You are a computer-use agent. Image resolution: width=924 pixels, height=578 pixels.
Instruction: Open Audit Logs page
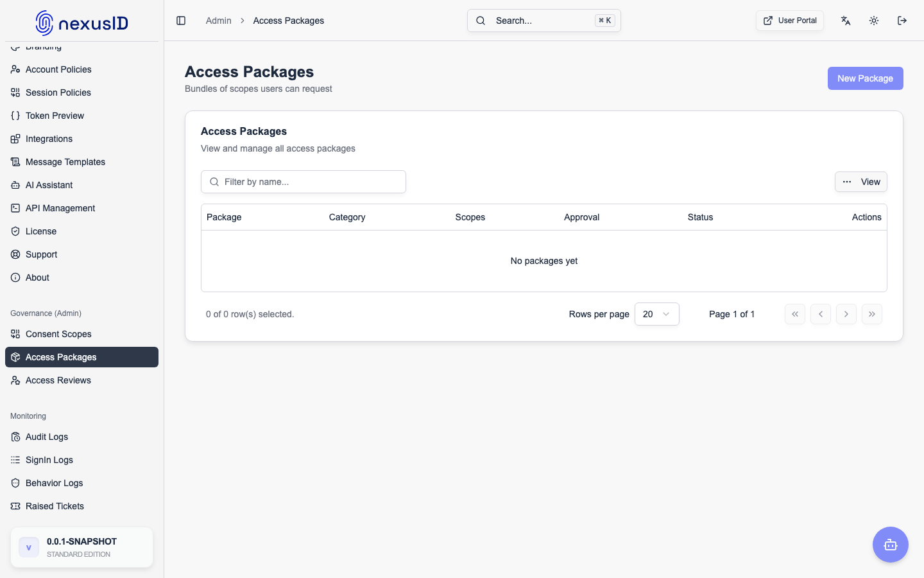[81, 437]
